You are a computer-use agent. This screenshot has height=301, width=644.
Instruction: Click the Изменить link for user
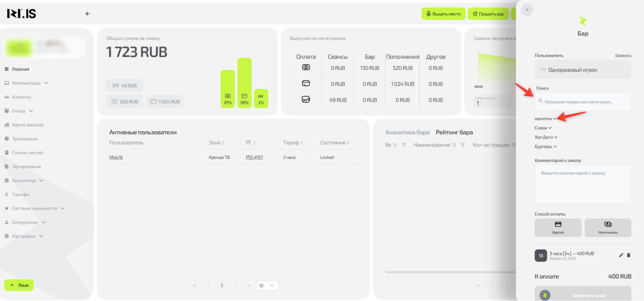tap(623, 55)
